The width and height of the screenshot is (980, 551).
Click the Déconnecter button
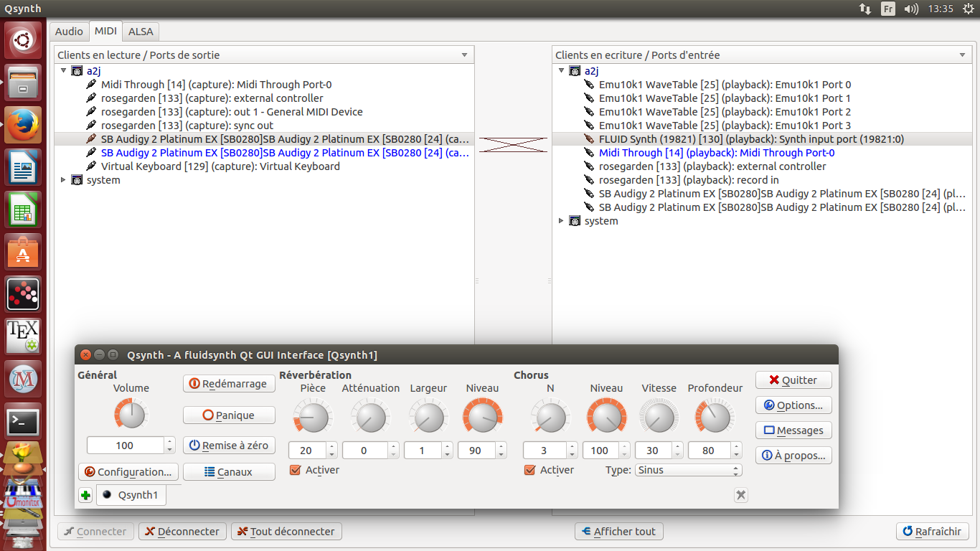coord(182,532)
